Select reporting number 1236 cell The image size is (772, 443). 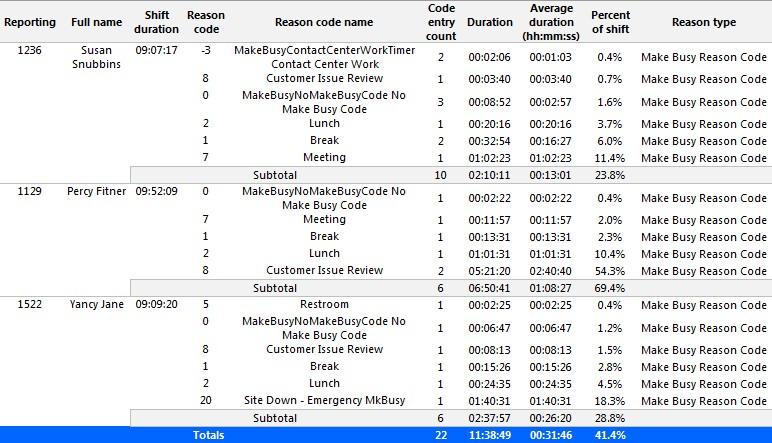(30, 50)
